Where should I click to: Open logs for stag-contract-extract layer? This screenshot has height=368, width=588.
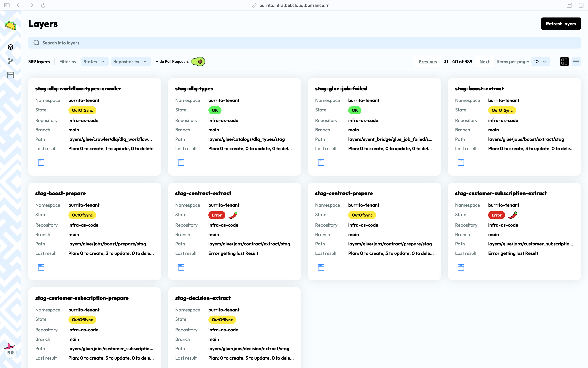pos(181,267)
